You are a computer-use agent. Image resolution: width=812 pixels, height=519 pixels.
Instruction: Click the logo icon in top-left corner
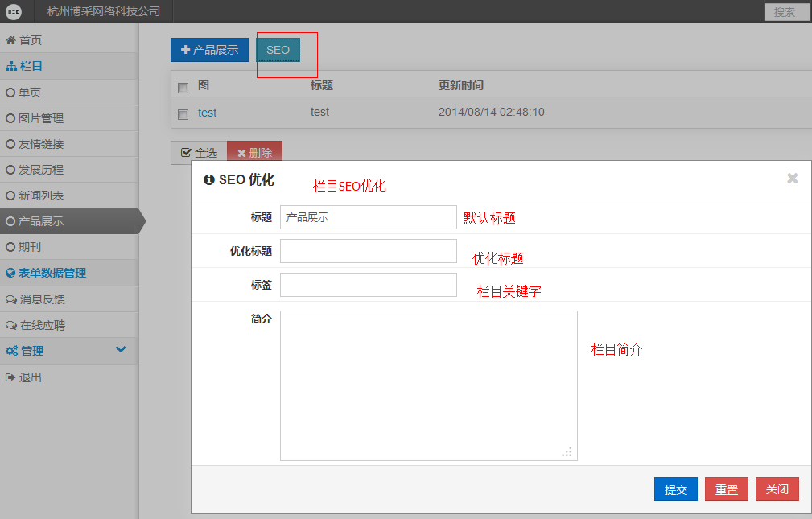(x=14, y=11)
